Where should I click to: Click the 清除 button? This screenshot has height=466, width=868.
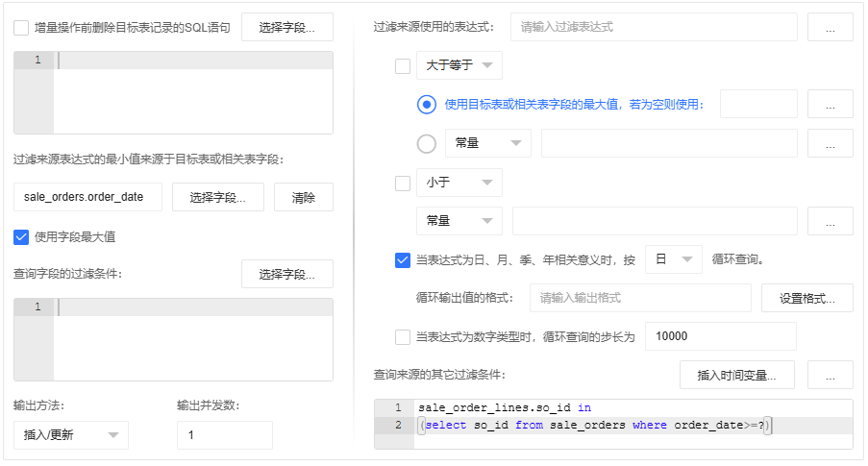point(304,197)
